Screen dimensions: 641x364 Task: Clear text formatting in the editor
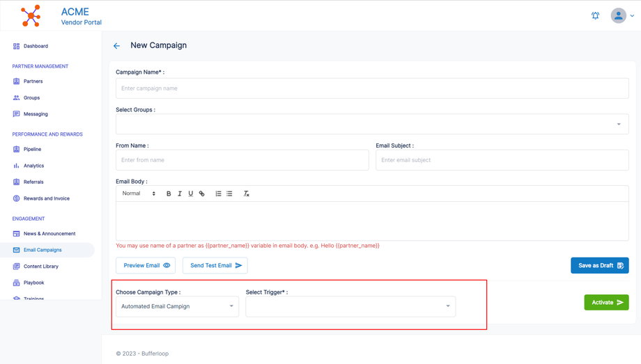(246, 194)
